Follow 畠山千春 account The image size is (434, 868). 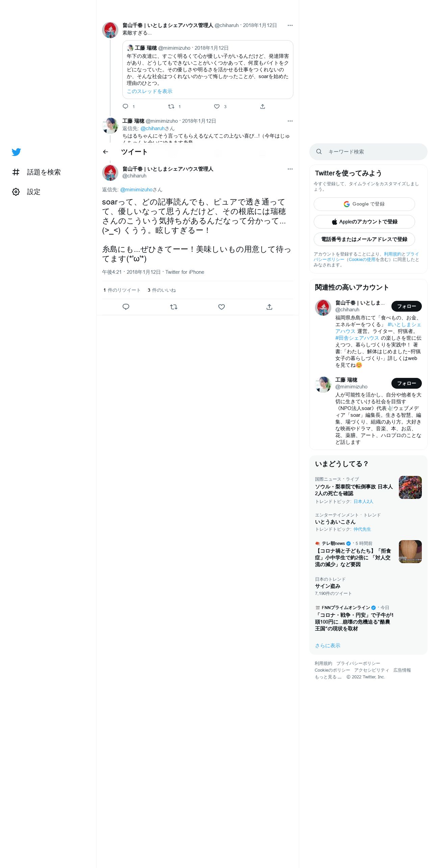(406, 306)
